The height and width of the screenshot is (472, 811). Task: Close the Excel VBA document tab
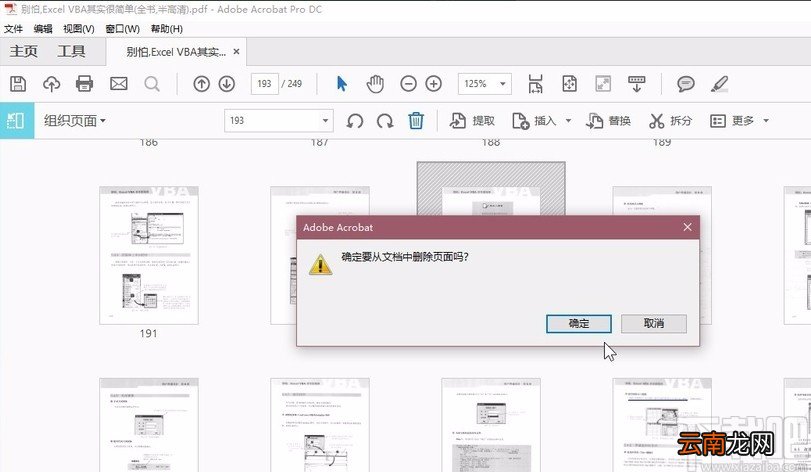tap(236, 52)
